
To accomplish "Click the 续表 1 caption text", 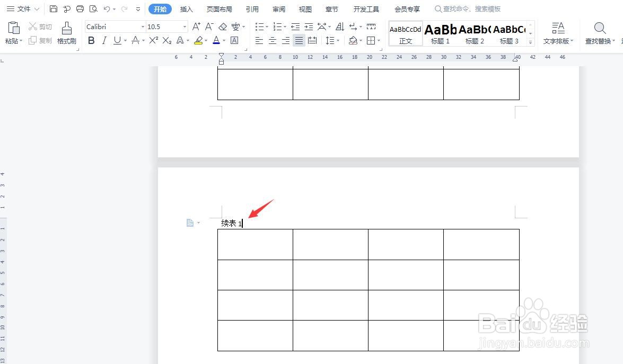I will (x=232, y=224).
